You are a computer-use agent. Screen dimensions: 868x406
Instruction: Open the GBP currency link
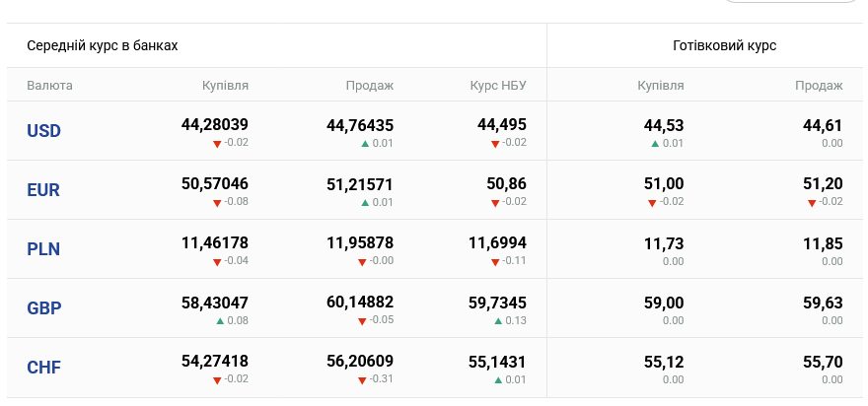click(43, 308)
